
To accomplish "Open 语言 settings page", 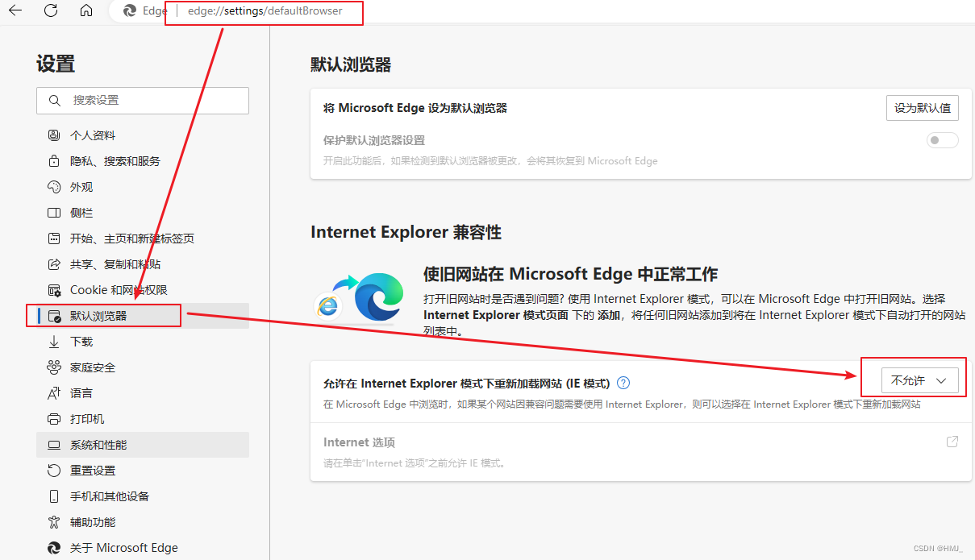I will [x=143, y=393].
